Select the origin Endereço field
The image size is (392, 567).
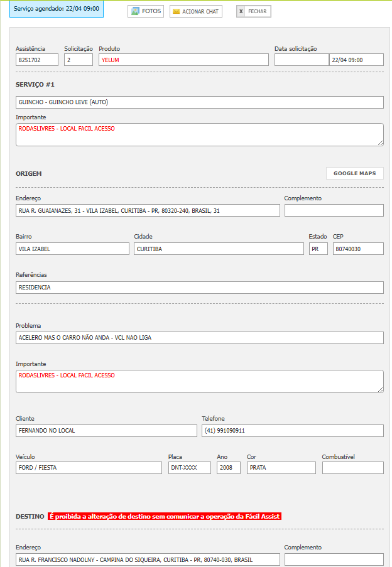[x=148, y=210]
